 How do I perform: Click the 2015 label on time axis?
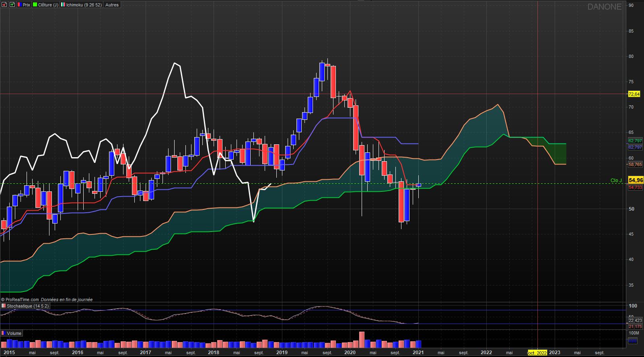point(9,353)
